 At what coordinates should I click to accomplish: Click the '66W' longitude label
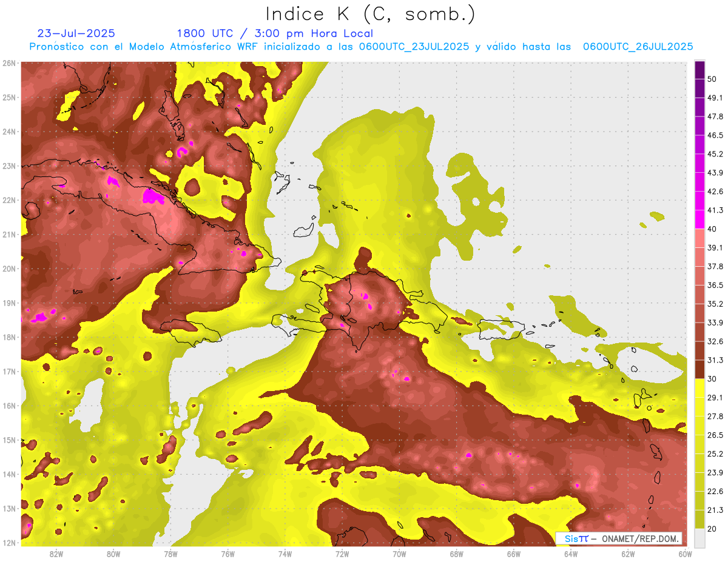[x=513, y=554]
